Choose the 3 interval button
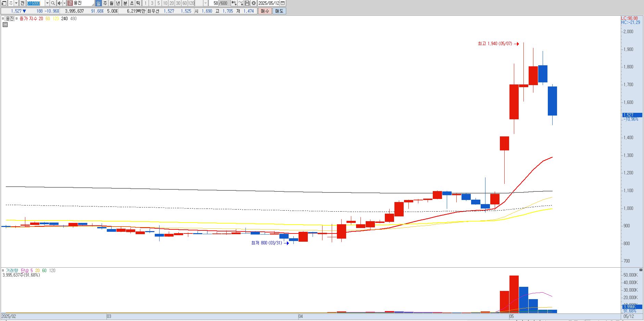This screenshot has width=644, height=321. click(x=152, y=3)
